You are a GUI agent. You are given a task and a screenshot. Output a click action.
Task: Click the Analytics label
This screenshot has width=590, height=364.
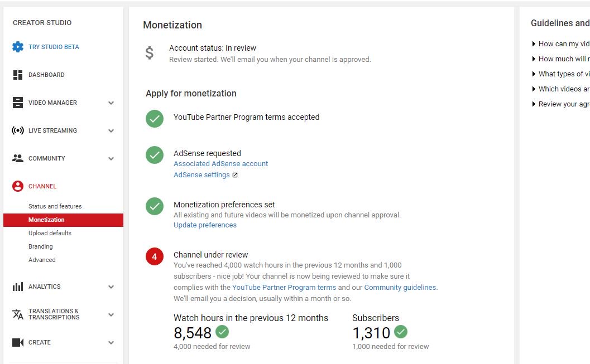coord(45,287)
